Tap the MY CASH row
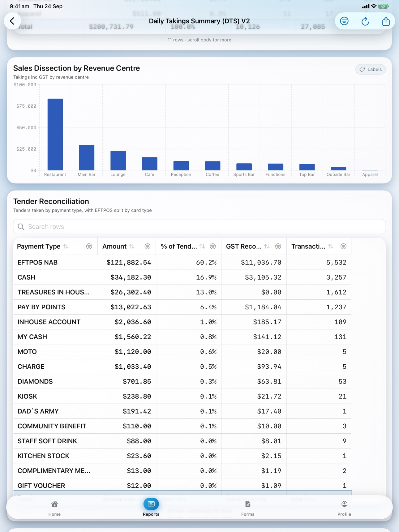Image resolution: width=399 pixels, height=532 pixels. 182,337
